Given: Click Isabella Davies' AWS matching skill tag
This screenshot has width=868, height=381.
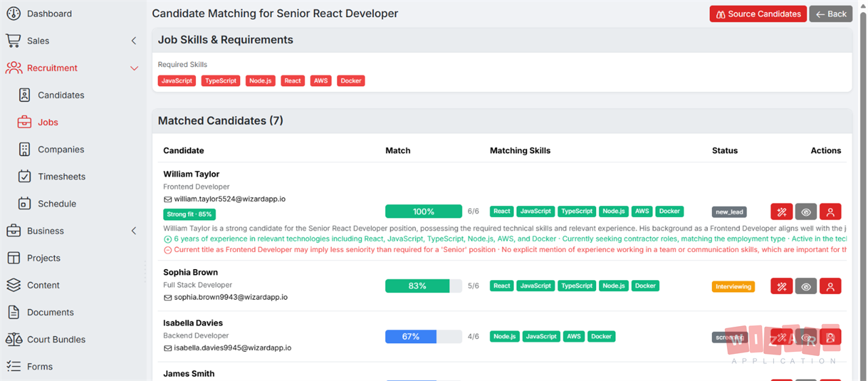Looking at the screenshot, I should [x=574, y=336].
